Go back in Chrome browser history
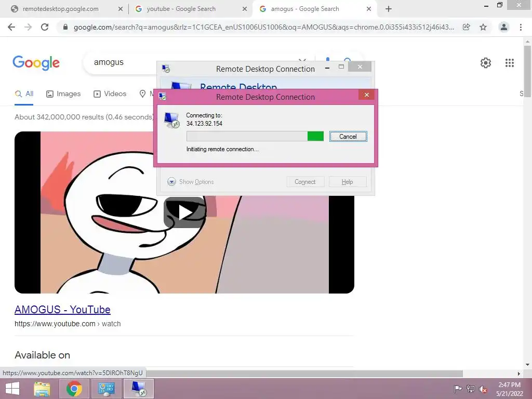Image resolution: width=532 pixels, height=399 pixels. point(11,27)
